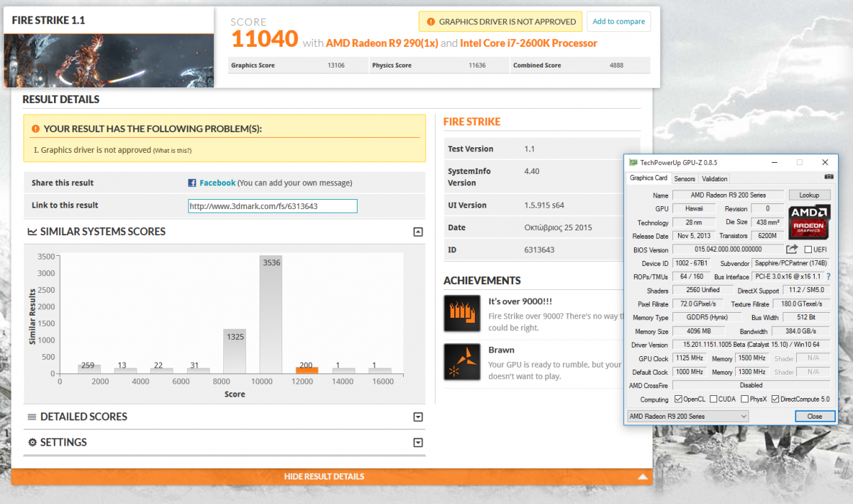Screen dimensions: 853x504
Task: Click the Memory Size 4096 MB value
Action: (698, 331)
